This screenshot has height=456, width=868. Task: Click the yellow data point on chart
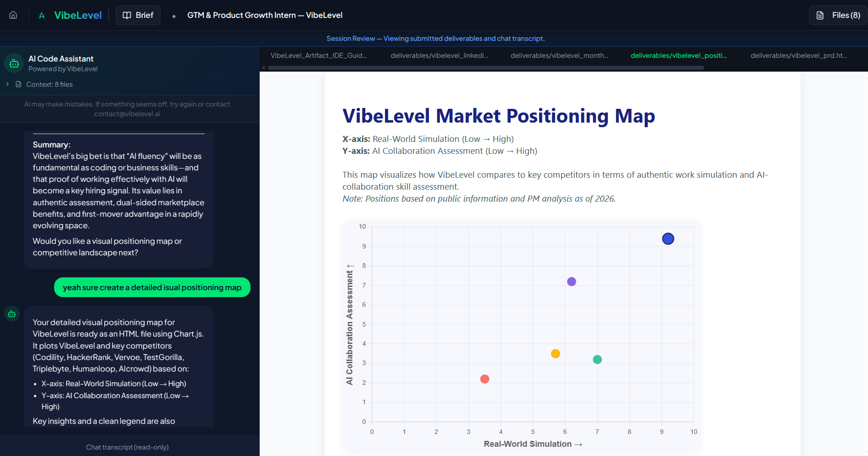pyautogui.click(x=555, y=354)
